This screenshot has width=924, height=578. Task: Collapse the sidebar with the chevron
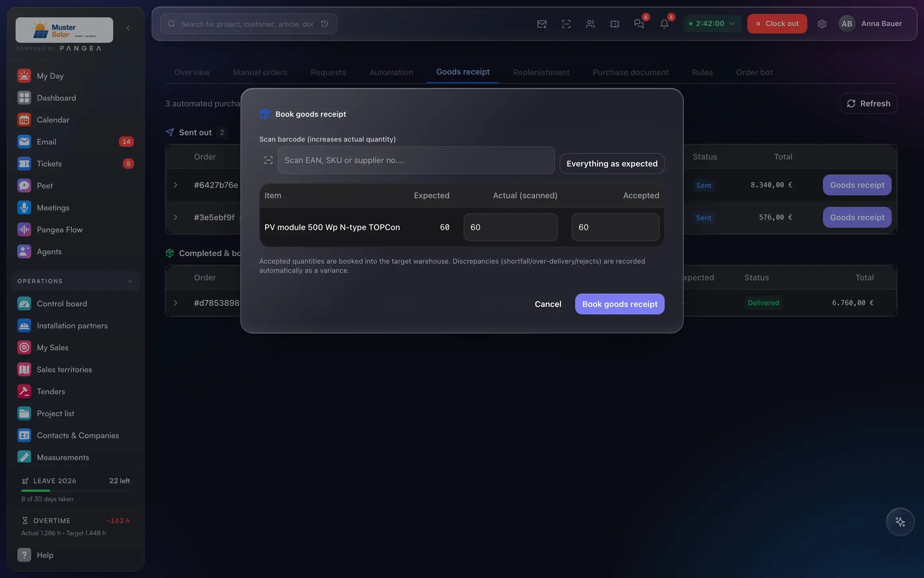tap(128, 28)
